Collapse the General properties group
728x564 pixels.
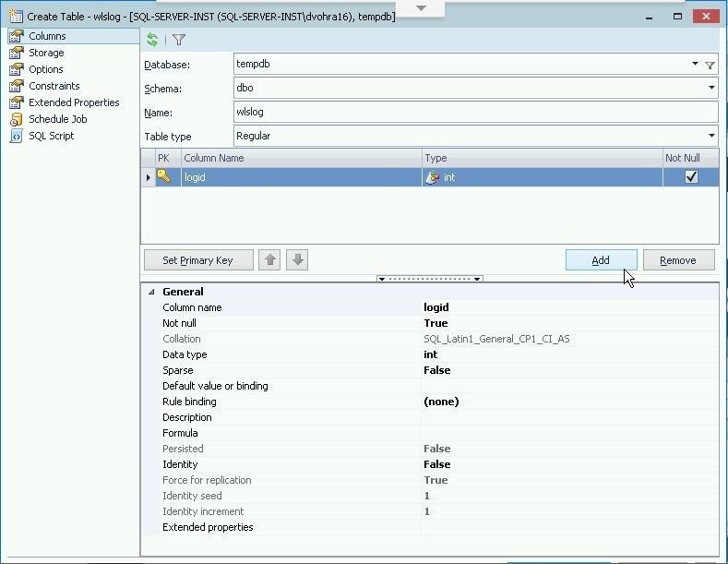tap(151, 292)
